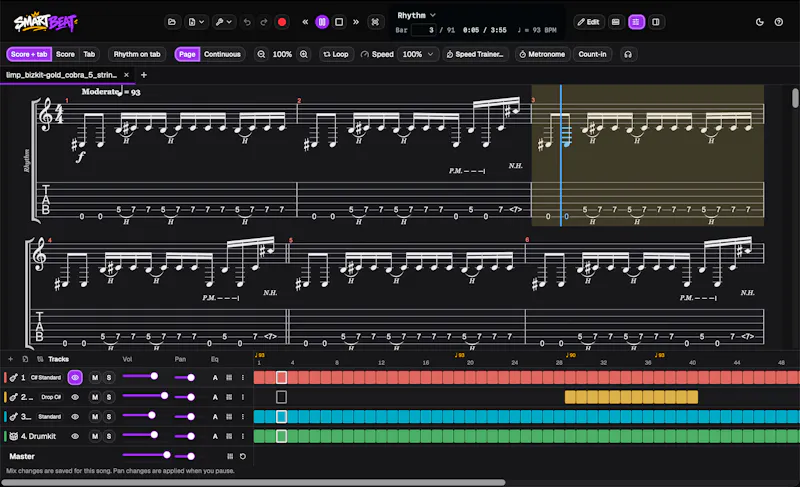Viewport: 800px width, 487px height.
Task: Rewind to the previous bar
Action: (305, 22)
